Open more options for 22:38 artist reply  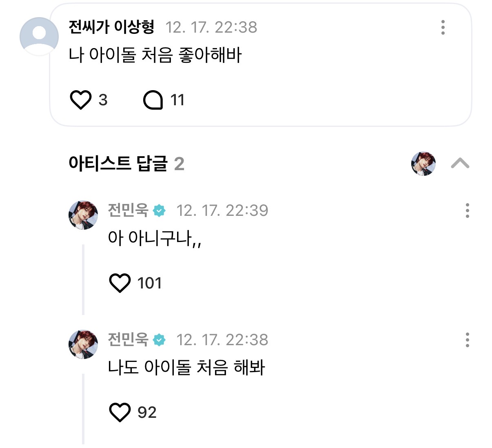467,340
